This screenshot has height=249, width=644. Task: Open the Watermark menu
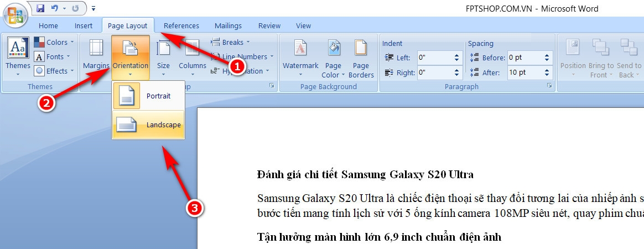pyautogui.click(x=300, y=58)
